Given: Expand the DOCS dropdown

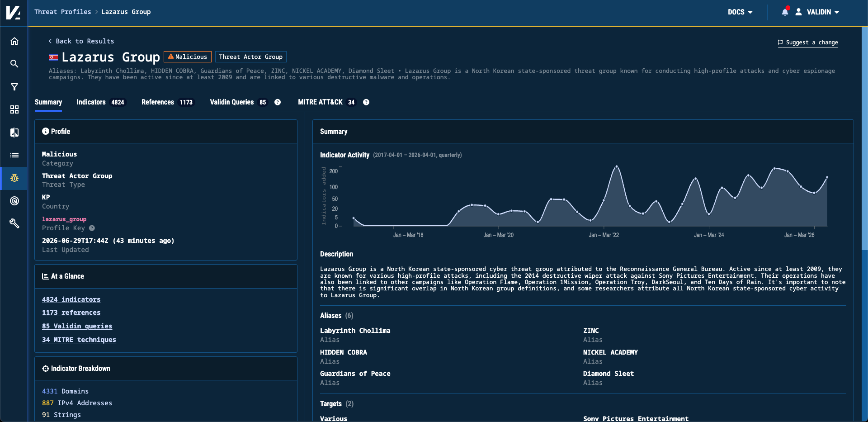Looking at the screenshot, I should click(740, 12).
